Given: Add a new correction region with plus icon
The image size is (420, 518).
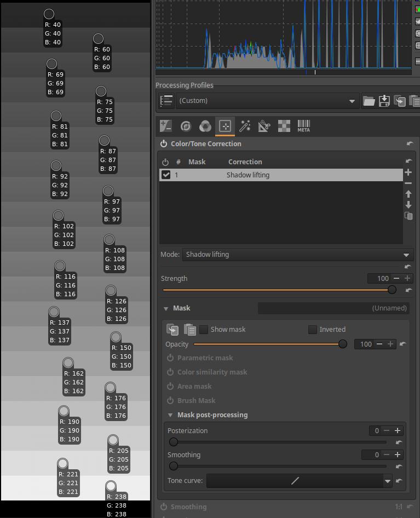Looking at the screenshot, I should [x=408, y=172].
